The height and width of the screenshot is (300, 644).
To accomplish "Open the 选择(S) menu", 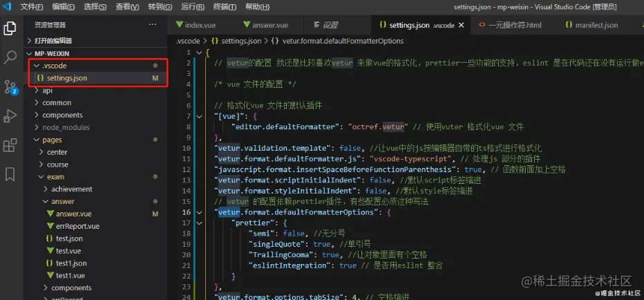I will (95, 7).
